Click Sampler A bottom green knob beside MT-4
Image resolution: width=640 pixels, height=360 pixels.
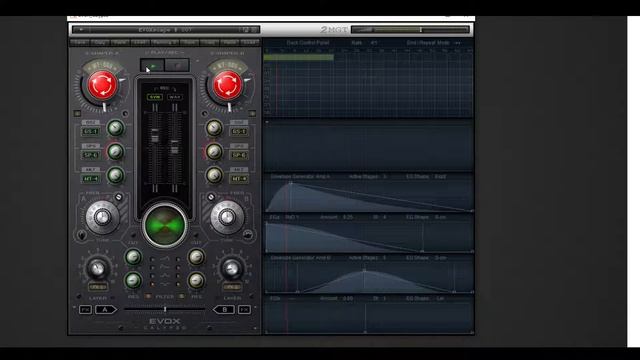[116, 176]
